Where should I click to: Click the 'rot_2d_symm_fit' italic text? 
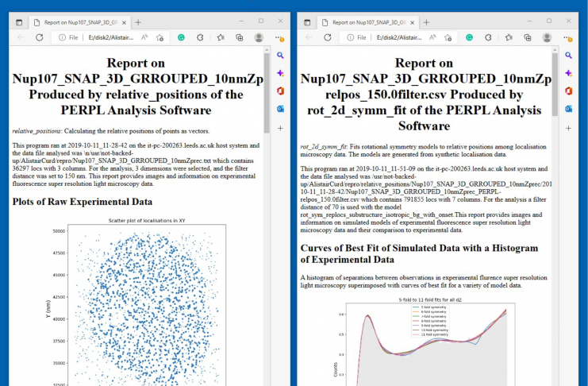click(x=324, y=146)
